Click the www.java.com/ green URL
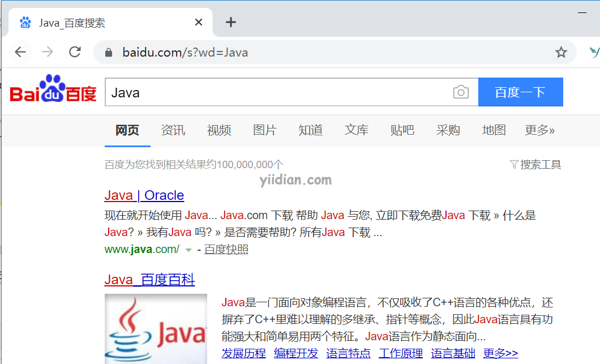600x364 pixels. pyautogui.click(x=142, y=250)
